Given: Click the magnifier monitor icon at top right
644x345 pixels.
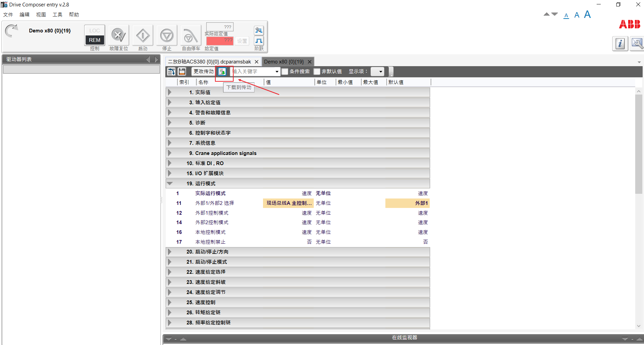Looking at the screenshot, I should click(x=637, y=44).
